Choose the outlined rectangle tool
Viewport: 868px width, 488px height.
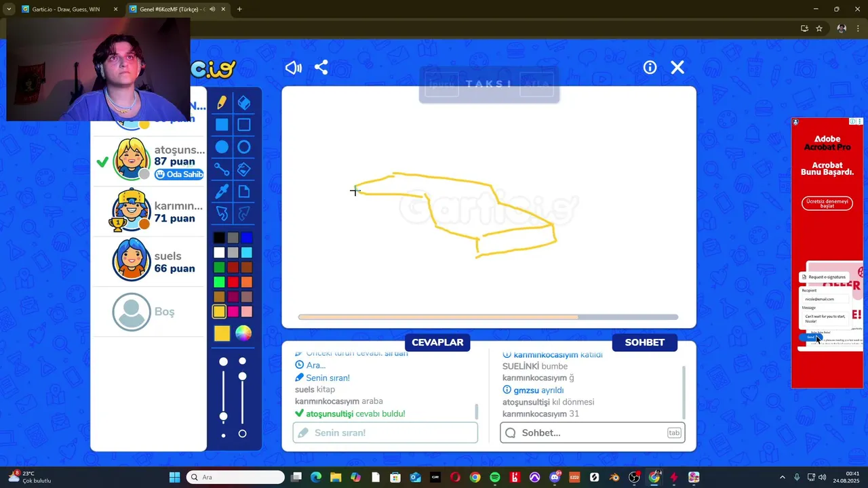click(x=244, y=125)
